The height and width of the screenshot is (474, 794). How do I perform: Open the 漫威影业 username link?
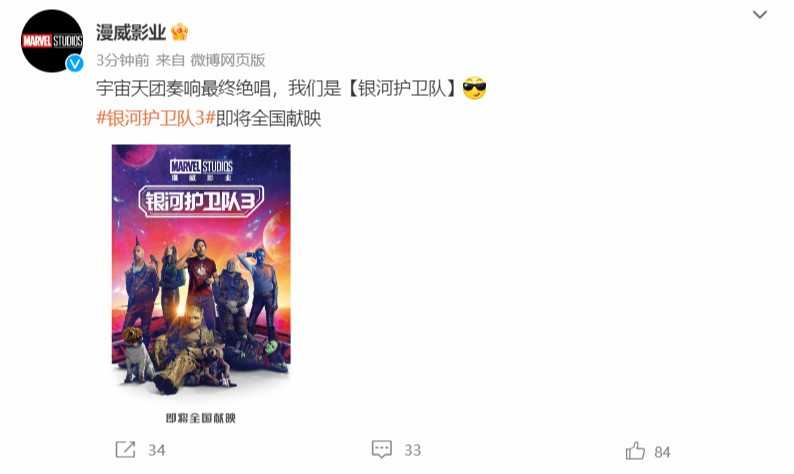(131, 32)
